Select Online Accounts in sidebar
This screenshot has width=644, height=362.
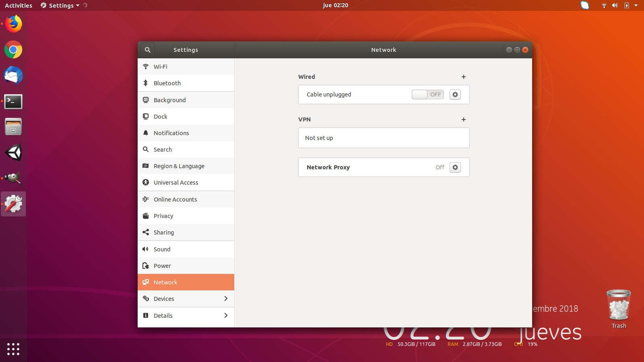[x=186, y=199]
